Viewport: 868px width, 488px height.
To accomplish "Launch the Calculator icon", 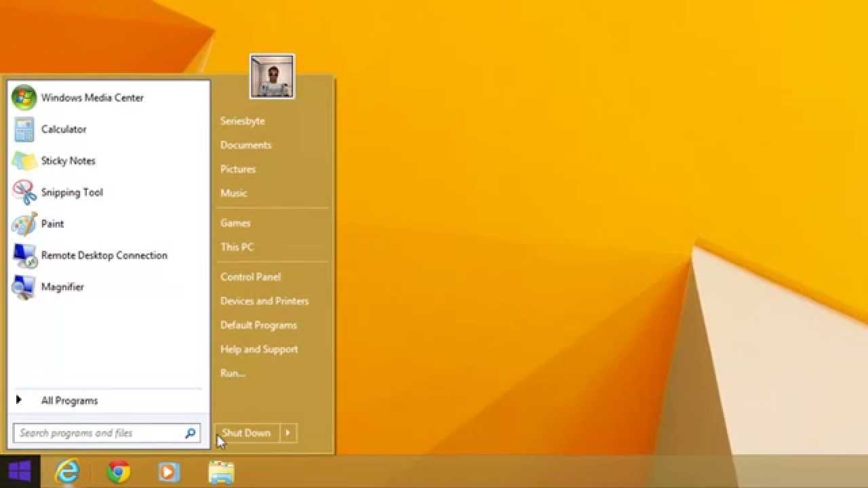I will click(24, 129).
